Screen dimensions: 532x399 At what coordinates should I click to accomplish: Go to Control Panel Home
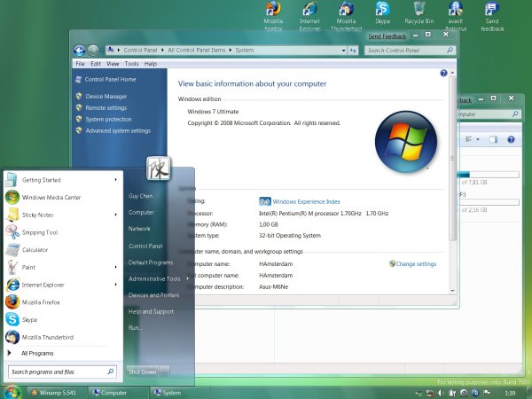coord(110,80)
